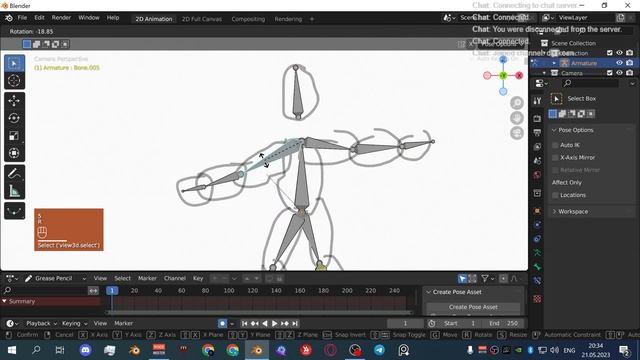Viewport: 640px width, 360px height.
Task: Toggle camera view navigation button
Action: (517, 133)
